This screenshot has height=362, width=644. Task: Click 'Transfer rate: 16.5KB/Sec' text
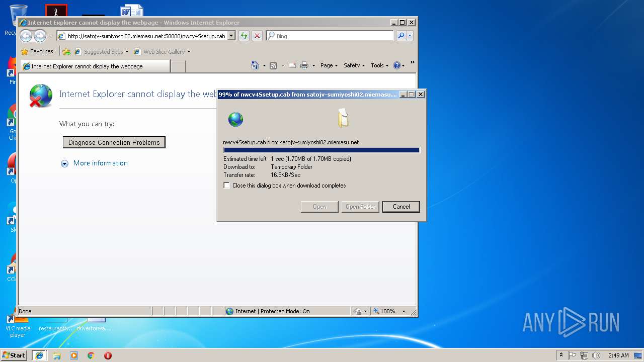click(262, 175)
